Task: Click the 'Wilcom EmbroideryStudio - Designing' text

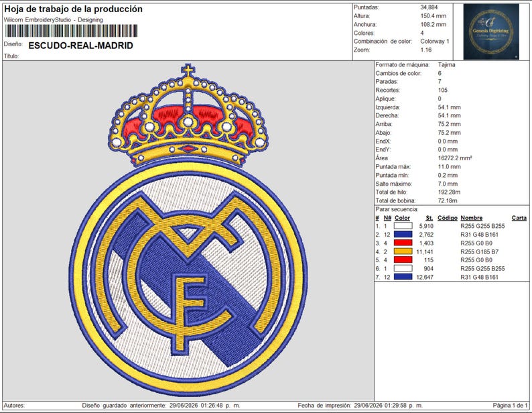Action: tap(54, 19)
